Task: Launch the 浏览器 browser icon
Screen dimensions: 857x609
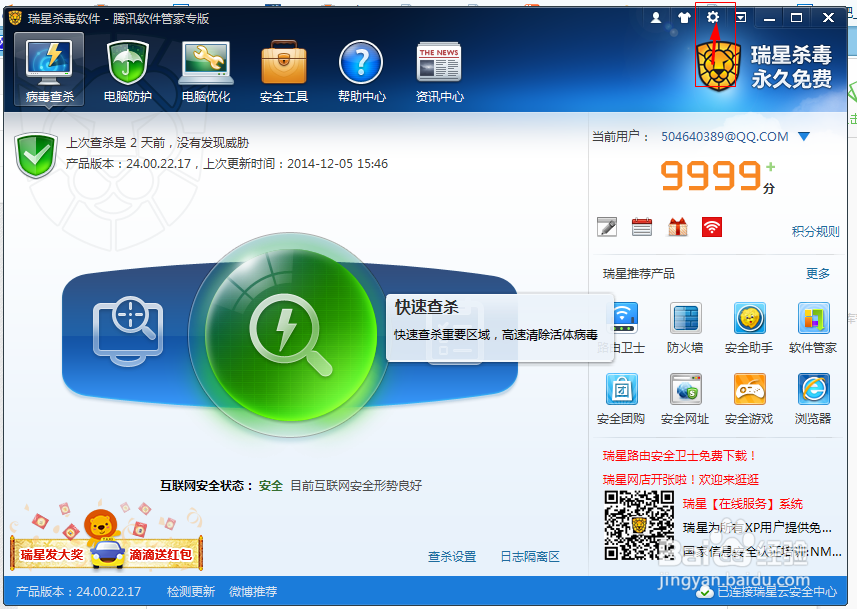Action: 813,399
